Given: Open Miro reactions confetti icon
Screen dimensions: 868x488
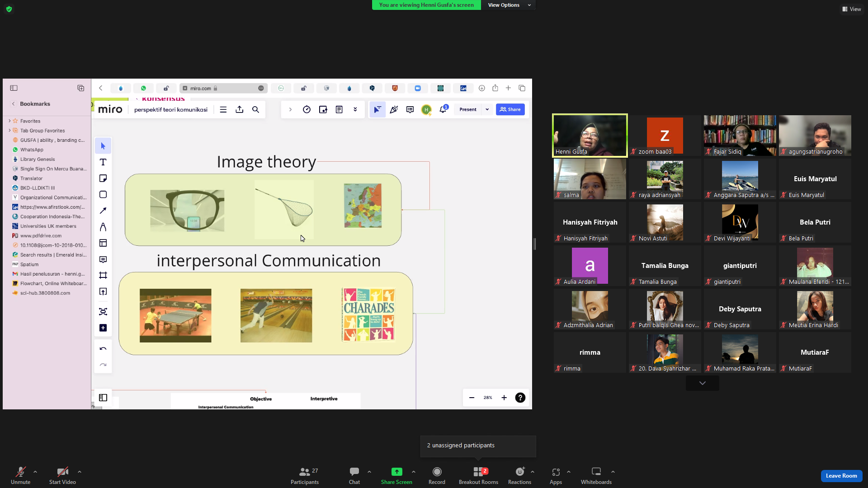Looking at the screenshot, I should (x=394, y=109).
